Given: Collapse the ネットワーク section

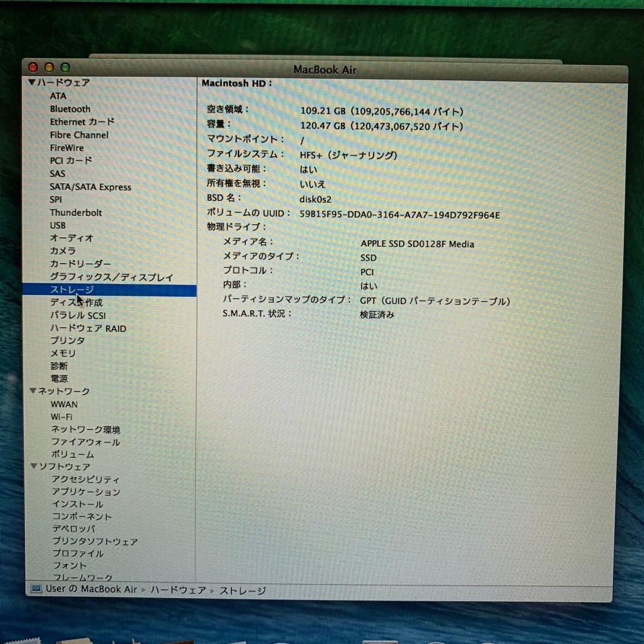Looking at the screenshot, I should pyautogui.click(x=33, y=391).
